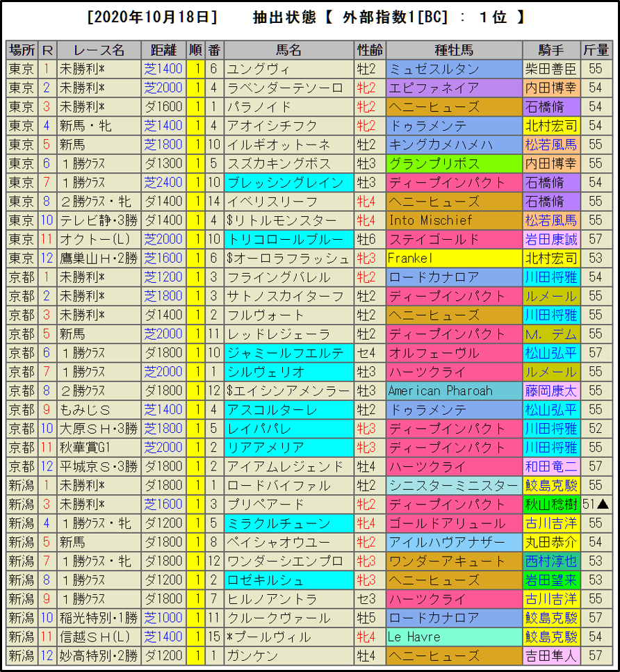Select the American Pharoah sire cell
The height and width of the screenshot is (672, 620).
coord(454,391)
